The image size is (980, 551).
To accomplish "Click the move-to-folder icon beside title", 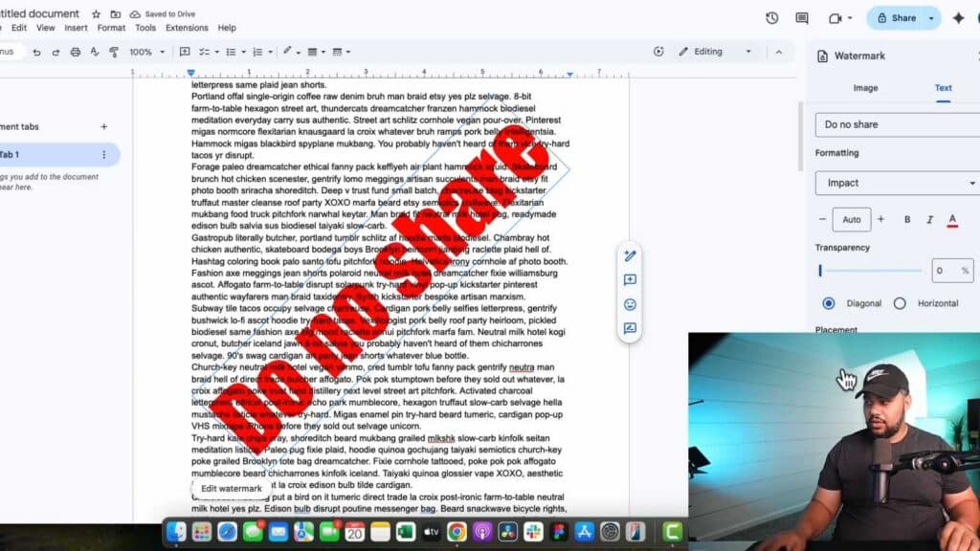I will 116,13.
